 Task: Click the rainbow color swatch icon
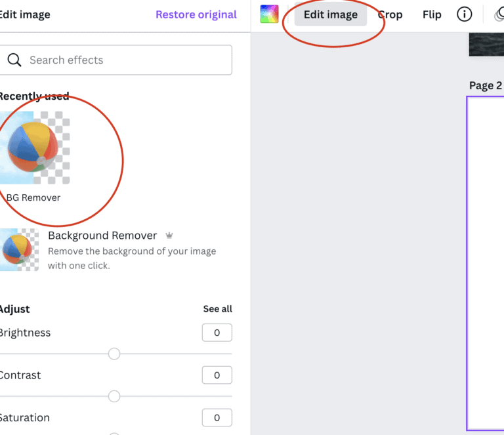269,14
